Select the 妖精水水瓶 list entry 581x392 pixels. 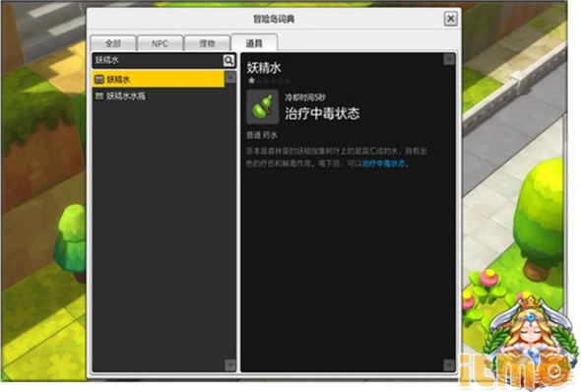point(159,96)
